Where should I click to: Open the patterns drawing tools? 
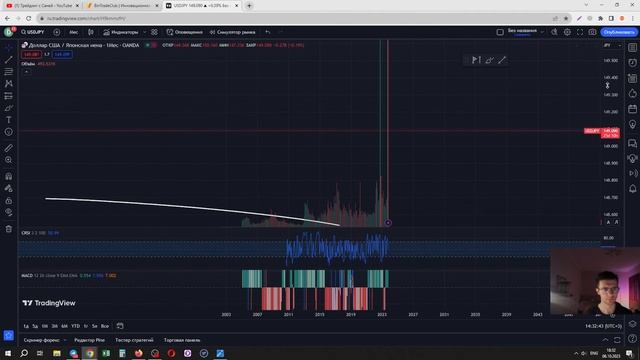click(x=9, y=84)
